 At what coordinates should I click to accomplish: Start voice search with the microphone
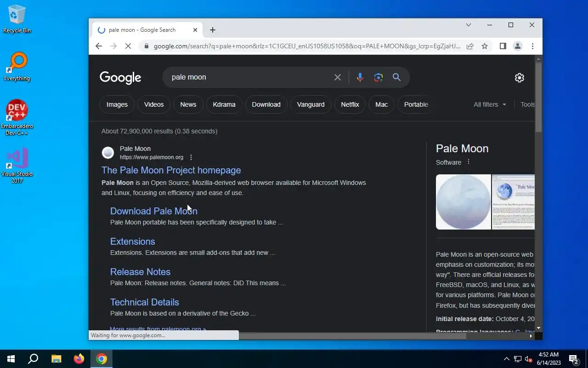point(360,77)
